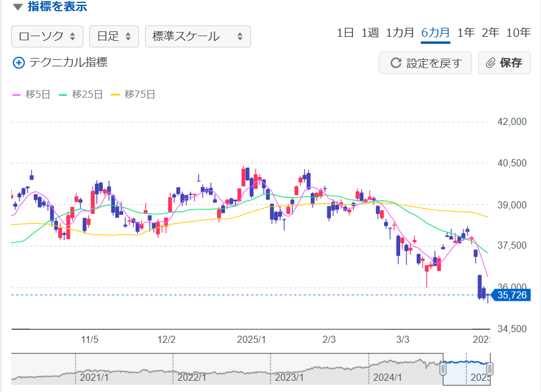
Task: Click the plus icon for テクニカル指標
Action: point(19,63)
